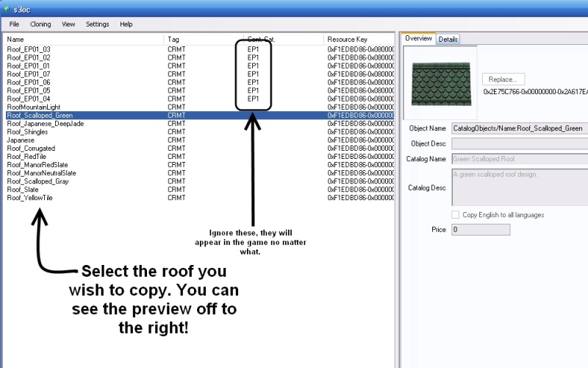Click the Price input field

coord(481,230)
